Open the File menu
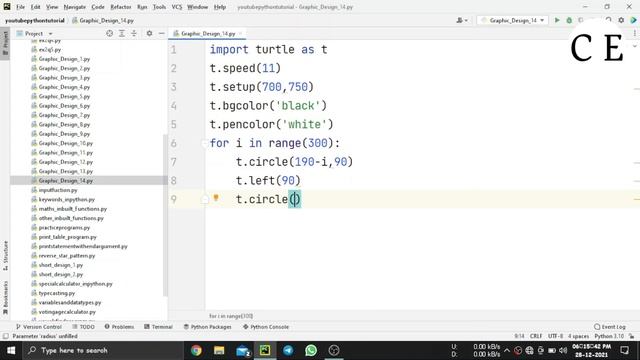Viewport: 640px width, 360px height. [20, 7]
